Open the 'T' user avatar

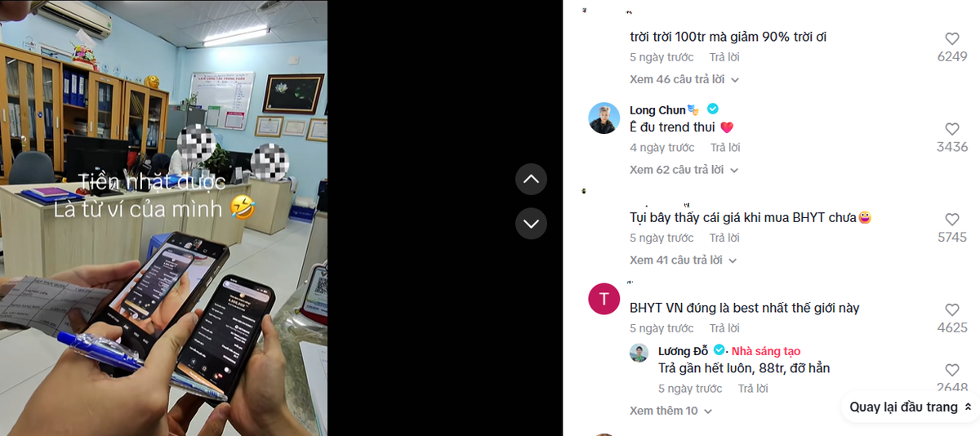tap(604, 299)
